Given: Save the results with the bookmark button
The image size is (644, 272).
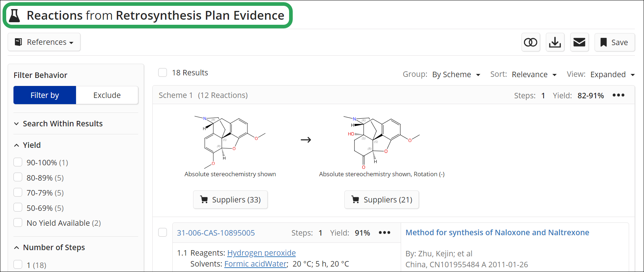Looking at the screenshot, I should click(615, 42).
